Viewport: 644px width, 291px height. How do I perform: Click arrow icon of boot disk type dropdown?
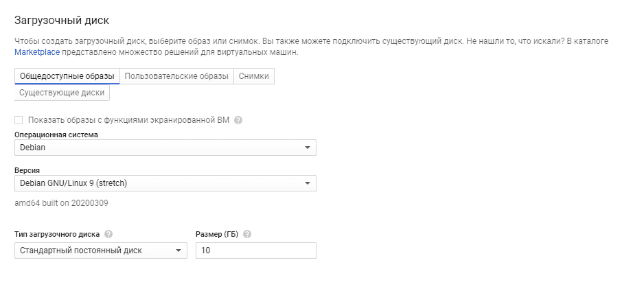178,251
